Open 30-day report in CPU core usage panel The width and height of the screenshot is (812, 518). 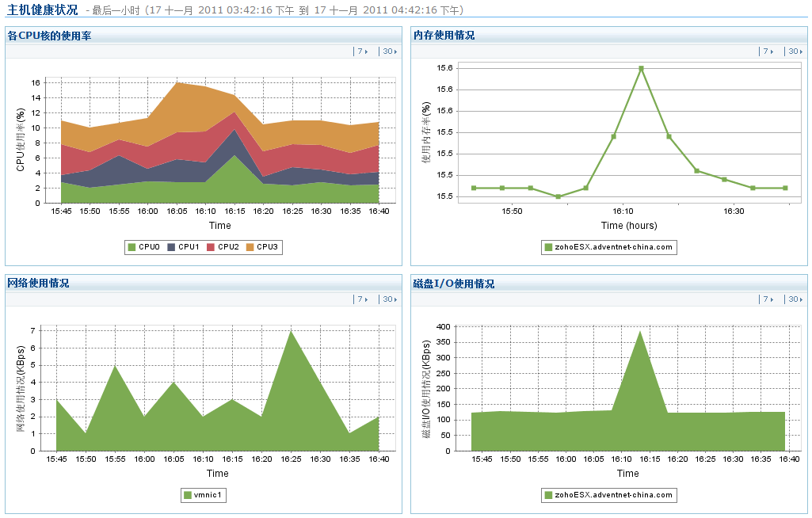coord(388,51)
